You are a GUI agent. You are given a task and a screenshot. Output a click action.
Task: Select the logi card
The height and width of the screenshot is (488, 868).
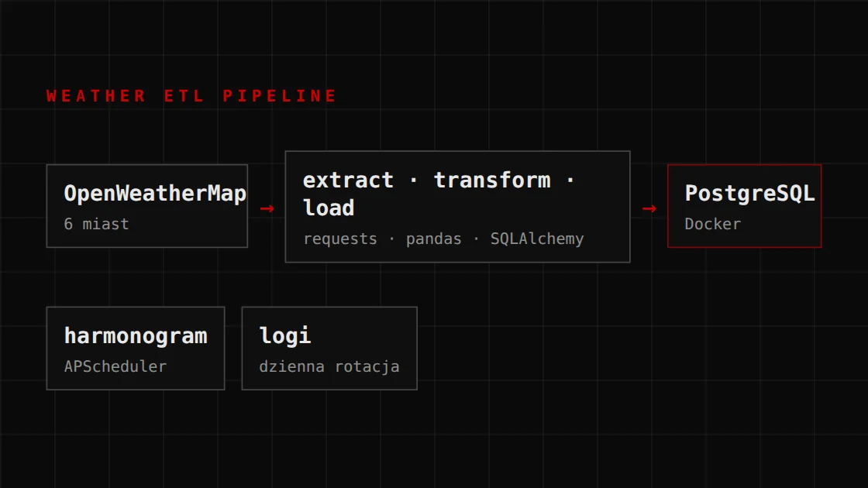[329, 349]
